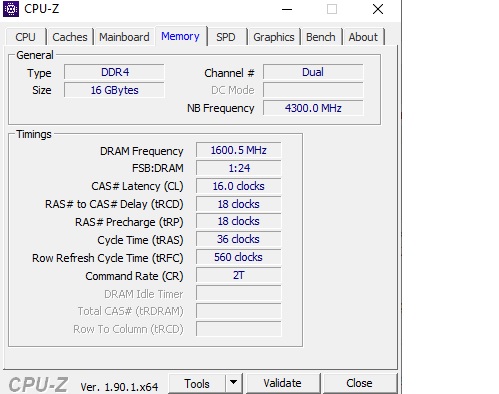Click the Tools button
Viewport: 499px width, 394px height.
pyautogui.click(x=197, y=384)
